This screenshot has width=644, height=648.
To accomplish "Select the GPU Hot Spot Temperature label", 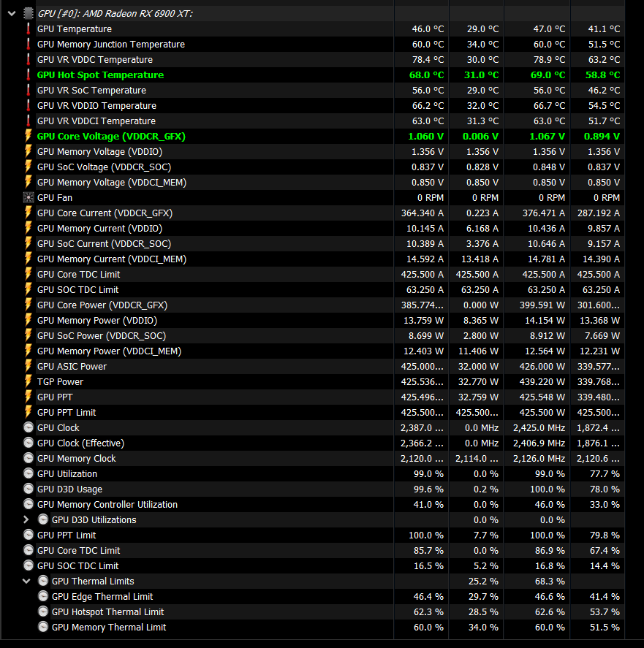I will click(100, 75).
